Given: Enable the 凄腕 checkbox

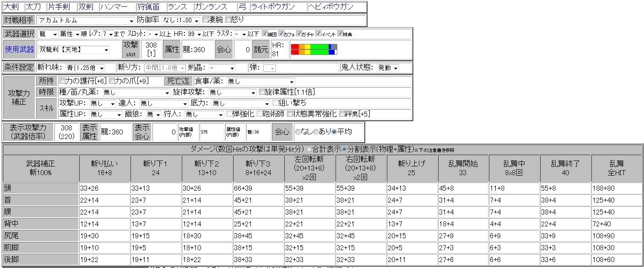Looking at the screenshot, I should (206, 20).
